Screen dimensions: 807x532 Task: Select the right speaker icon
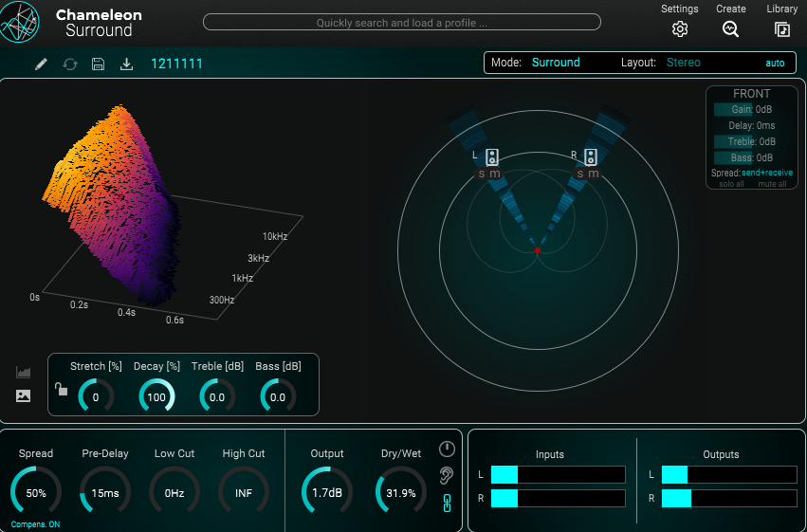[x=591, y=156]
